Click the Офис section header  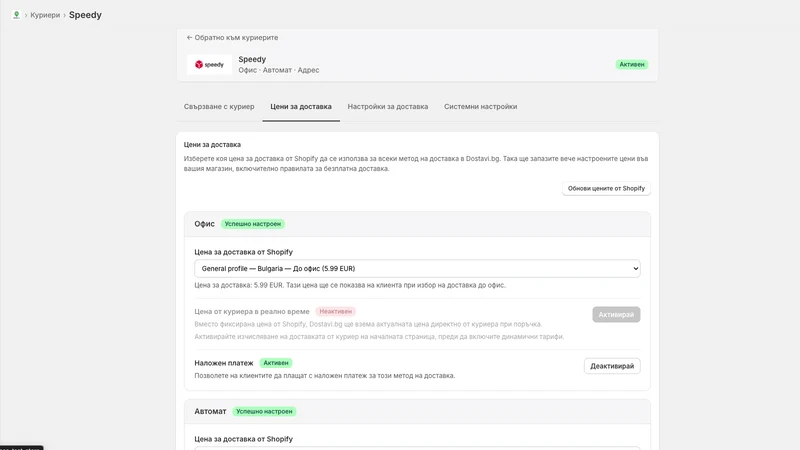[417, 224]
